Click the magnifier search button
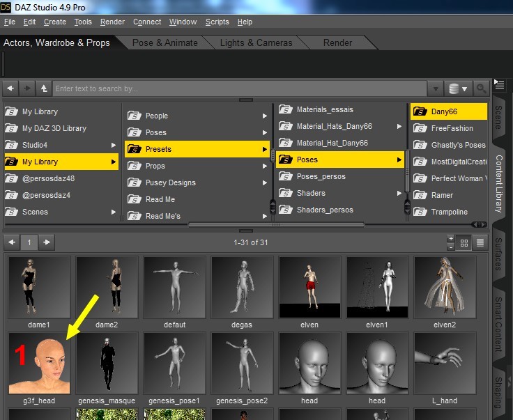 point(481,88)
